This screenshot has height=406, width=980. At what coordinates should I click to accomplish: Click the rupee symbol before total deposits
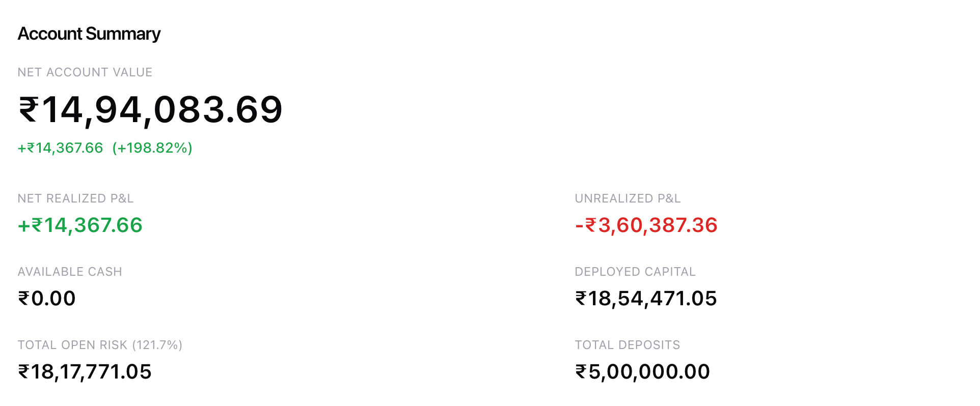pyautogui.click(x=581, y=372)
